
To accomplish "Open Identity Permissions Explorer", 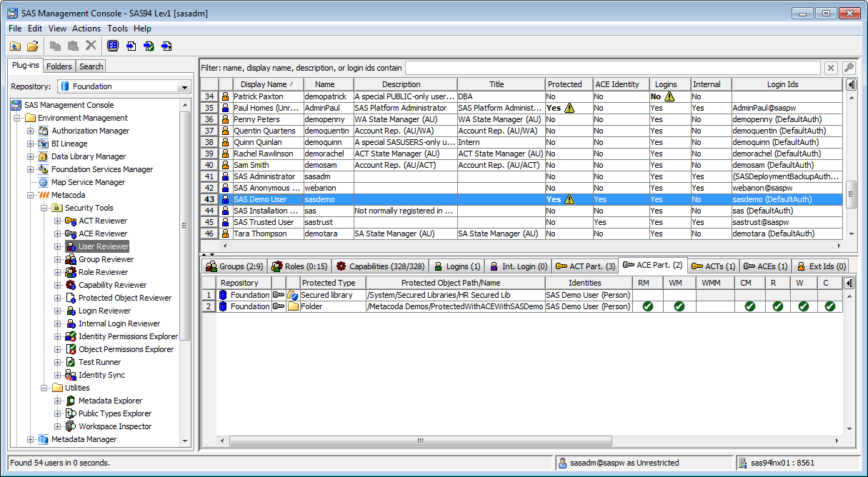I will (x=128, y=336).
